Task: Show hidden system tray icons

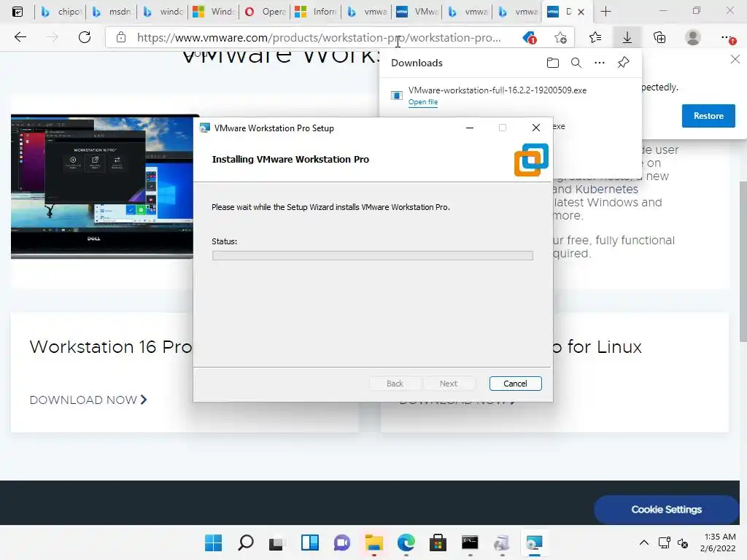Action: click(x=643, y=542)
